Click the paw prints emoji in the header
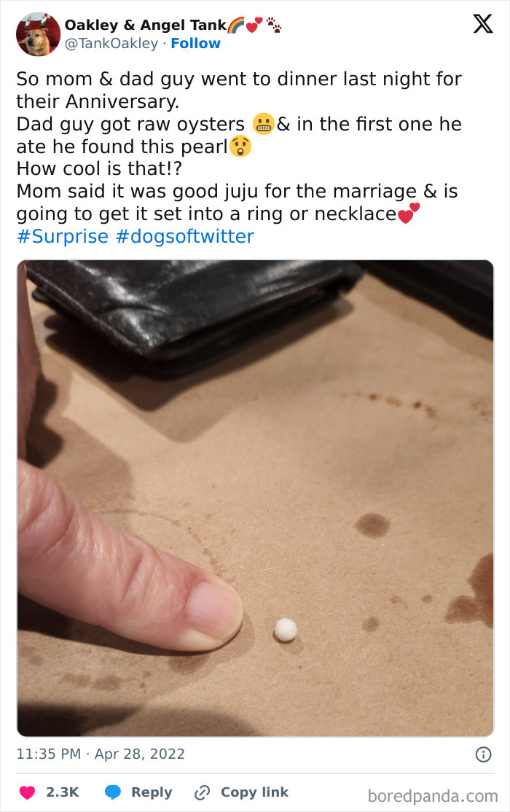The width and height of the screenshot is (510, 812). tap(274, 24)
